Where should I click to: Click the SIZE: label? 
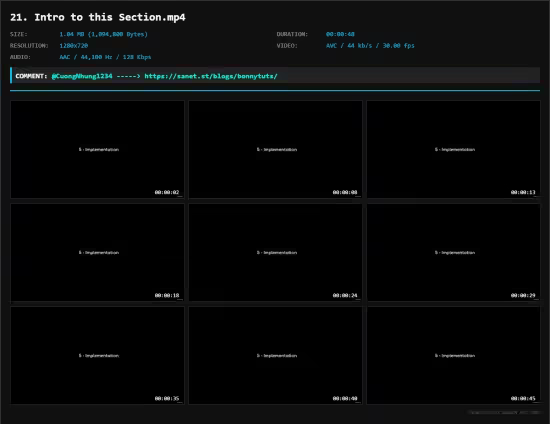(19, 34)
